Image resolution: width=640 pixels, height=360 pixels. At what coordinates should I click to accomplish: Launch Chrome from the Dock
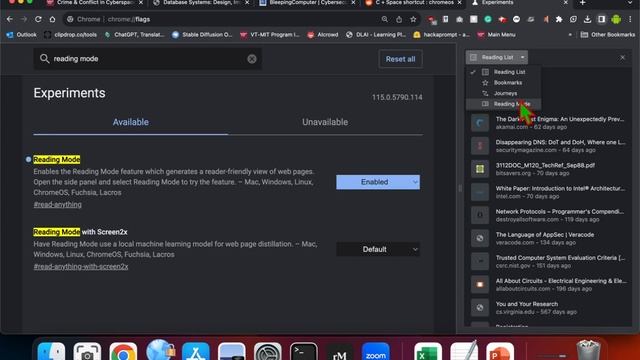123,351
